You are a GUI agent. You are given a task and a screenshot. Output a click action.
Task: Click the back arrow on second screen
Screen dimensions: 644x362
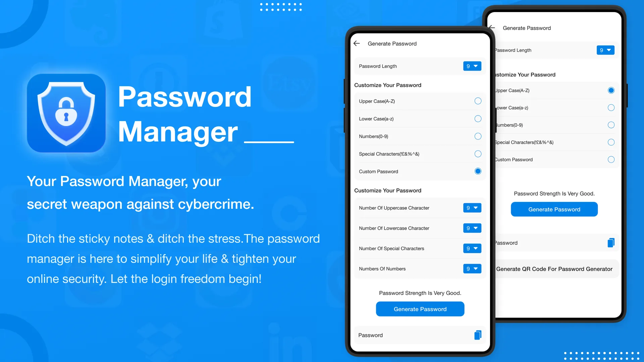point(492,28)
